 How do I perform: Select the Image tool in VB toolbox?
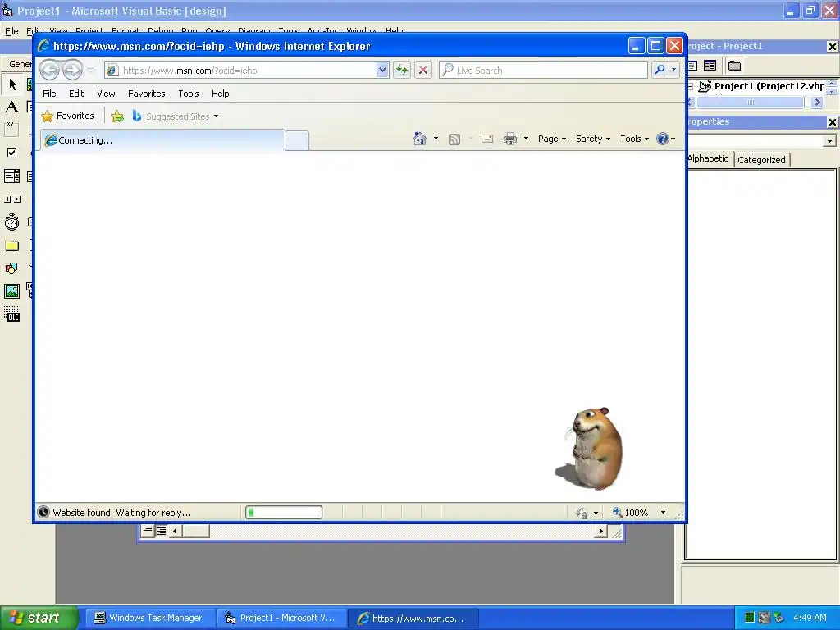(x=11, y=291)
